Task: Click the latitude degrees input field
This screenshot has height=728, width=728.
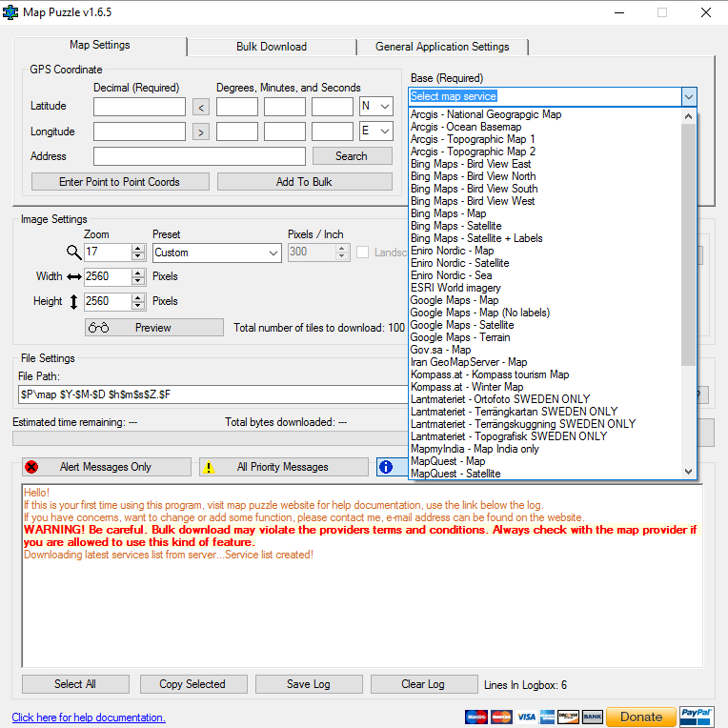Action: click(x=237, y=107)
